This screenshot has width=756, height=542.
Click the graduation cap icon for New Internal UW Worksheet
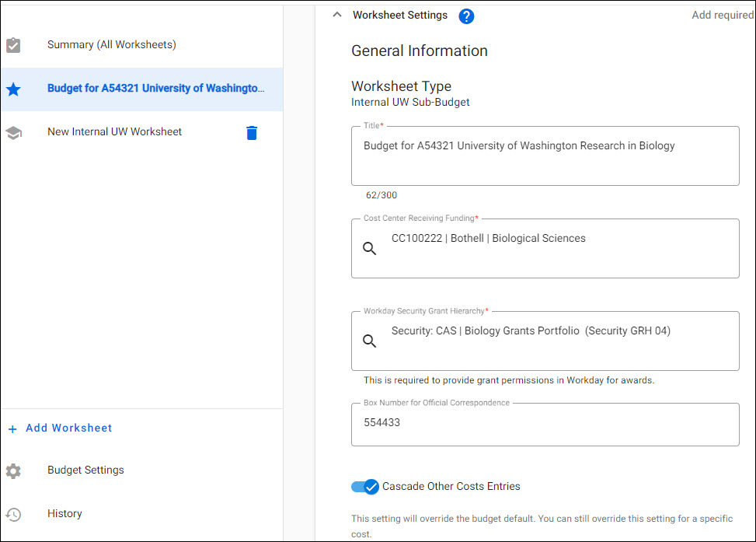coord(13,132)
